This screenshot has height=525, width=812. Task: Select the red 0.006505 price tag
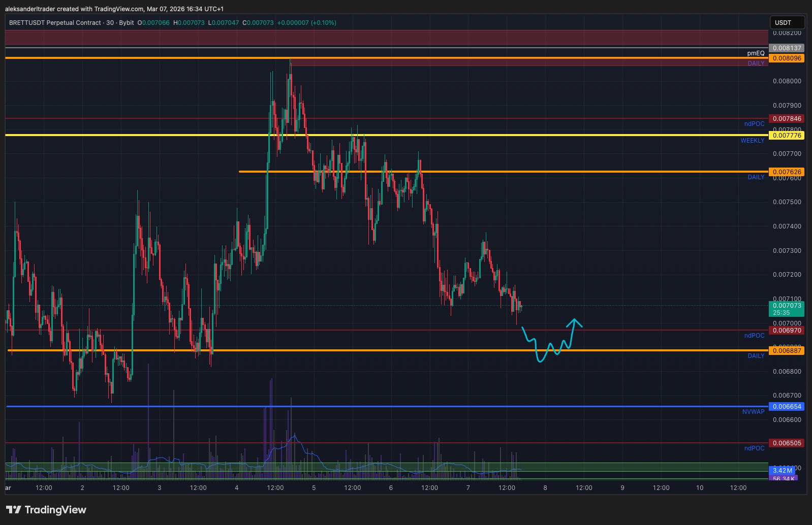point(787,443)
